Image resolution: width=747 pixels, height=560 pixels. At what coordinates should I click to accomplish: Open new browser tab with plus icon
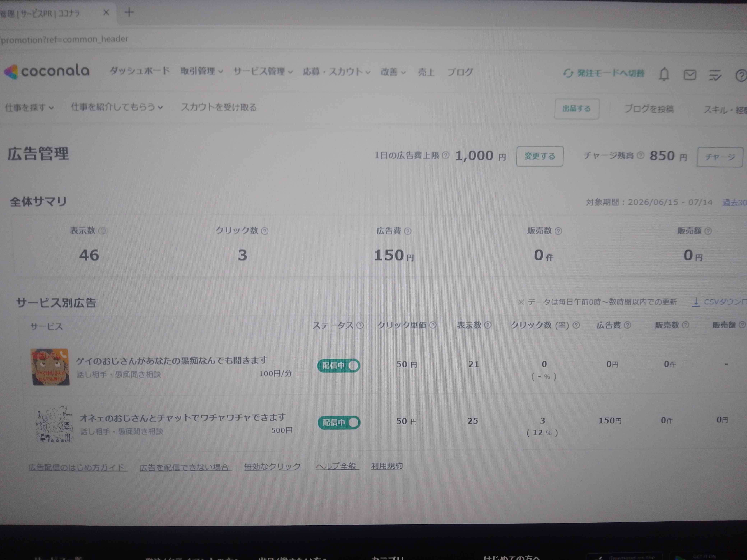129,13
